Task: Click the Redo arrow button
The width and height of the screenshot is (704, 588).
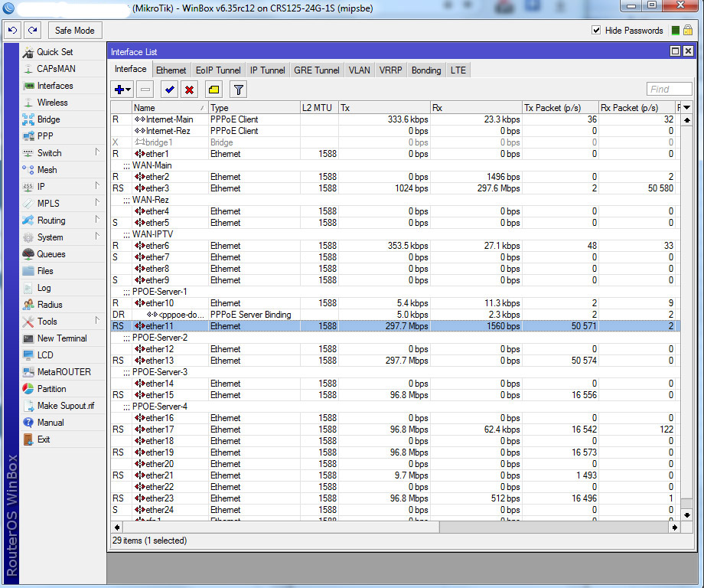Action: (x=32, y=30)
